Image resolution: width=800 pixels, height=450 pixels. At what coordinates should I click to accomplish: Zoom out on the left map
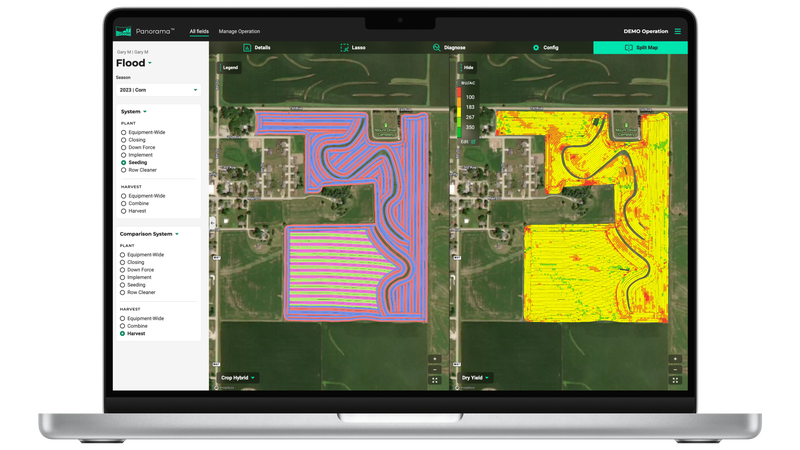tap(435, 369)
